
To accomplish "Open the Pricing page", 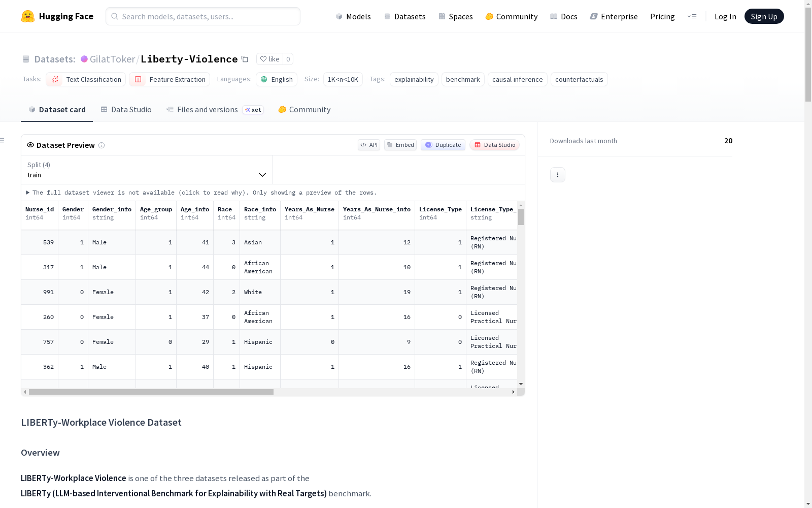I will click(x=662, y=16).
